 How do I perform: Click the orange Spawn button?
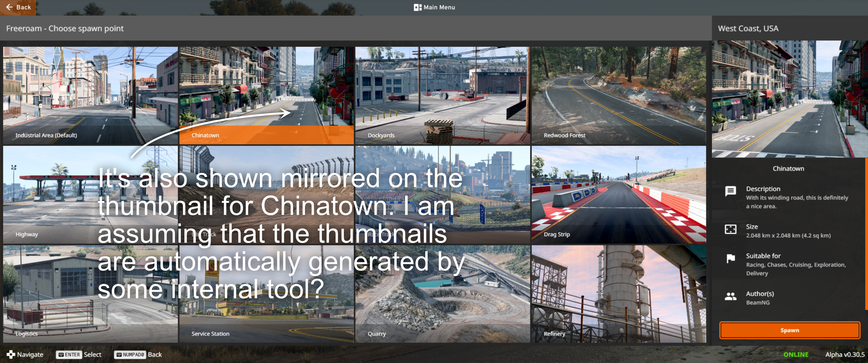click(x=790, y=330)
